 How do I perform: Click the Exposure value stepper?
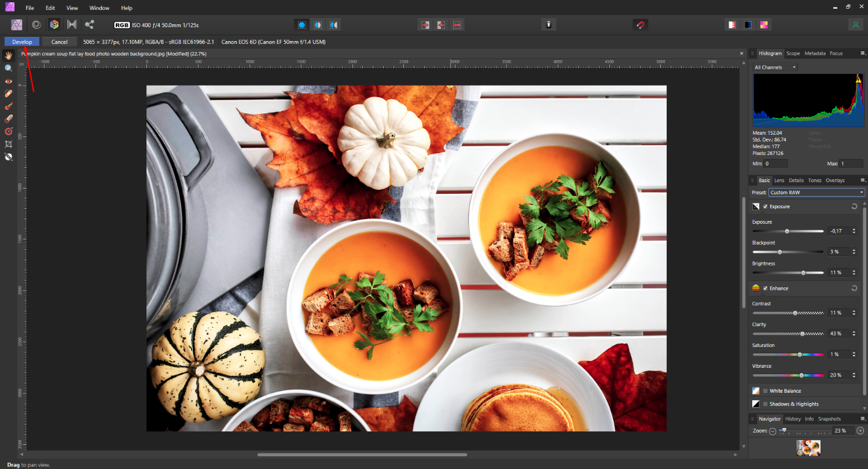tap(855, 231)
